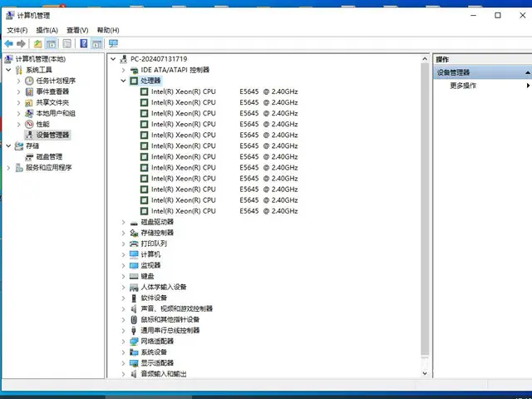Click the 任务计划程序 clock icon
Screen dimensions: 532x399
click(x=29, y=81)
